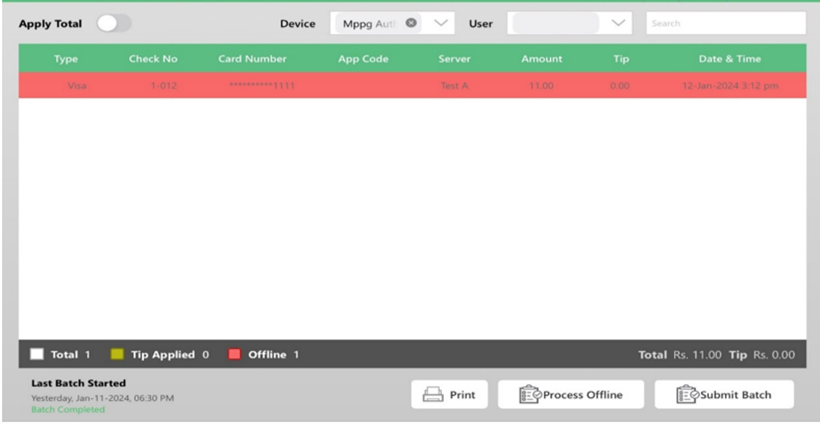820x423 pixels.
Task: Click the Check No column header
Action: [x=153, y=59]
